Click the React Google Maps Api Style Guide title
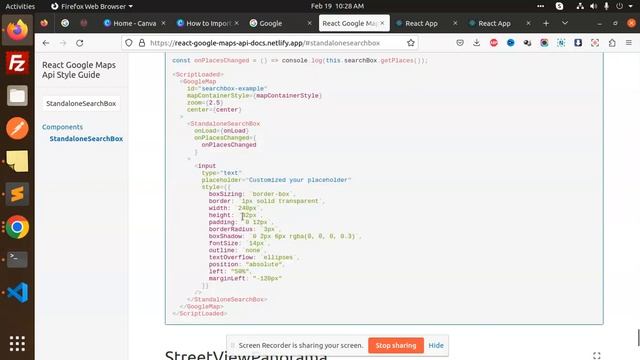The height and width of the screenshot is (360, 640). coord(79,70)
